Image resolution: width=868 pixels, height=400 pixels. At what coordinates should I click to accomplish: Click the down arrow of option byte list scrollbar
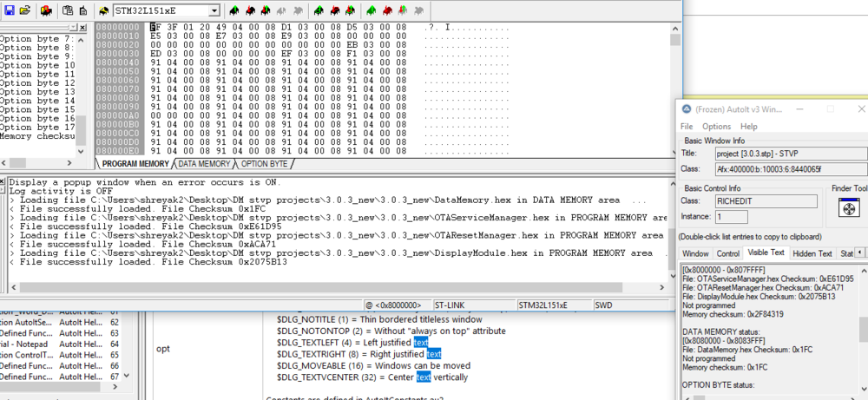81,151
